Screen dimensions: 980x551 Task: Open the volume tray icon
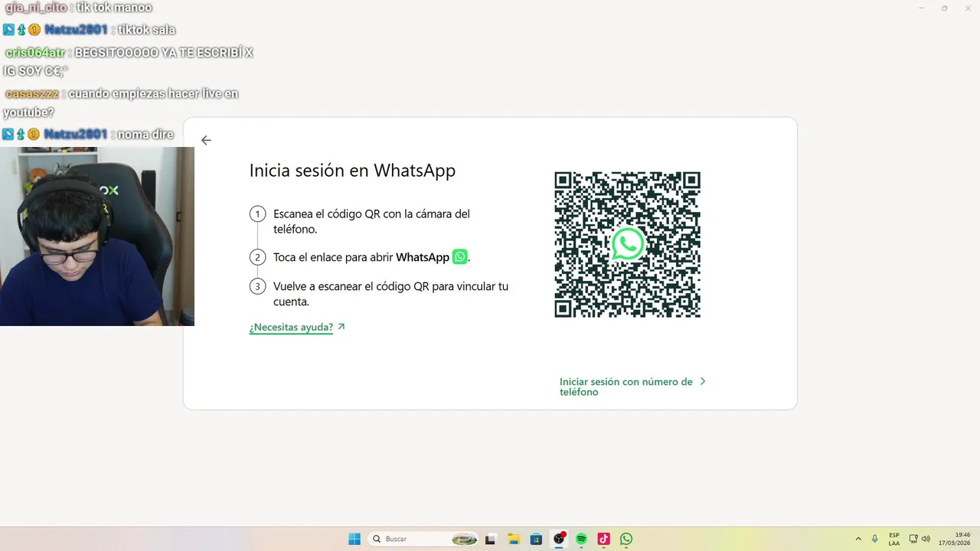(926, 539)
